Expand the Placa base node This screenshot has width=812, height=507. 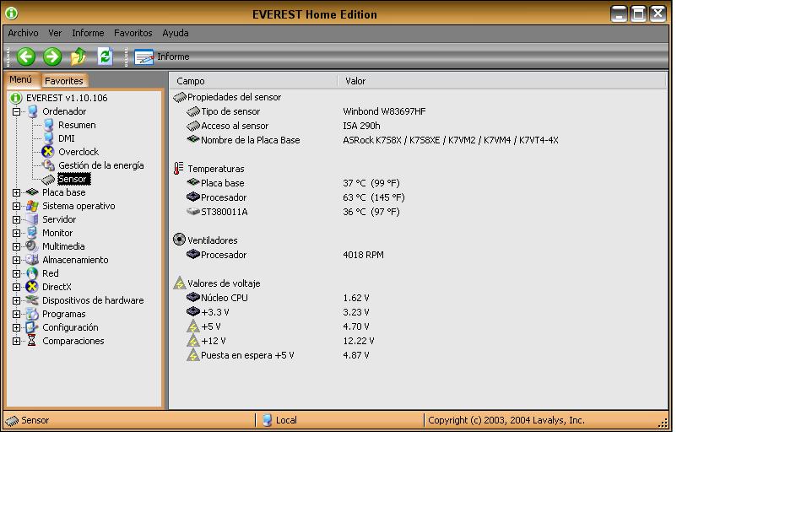pyautogui.click(x=17, y=192)
